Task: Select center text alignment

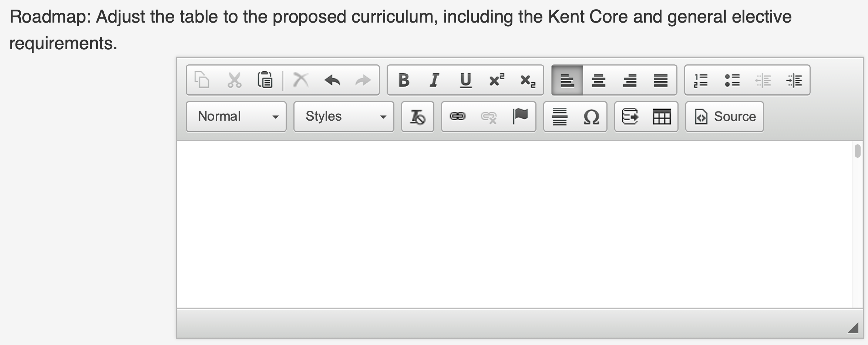Action: point(599,80)
